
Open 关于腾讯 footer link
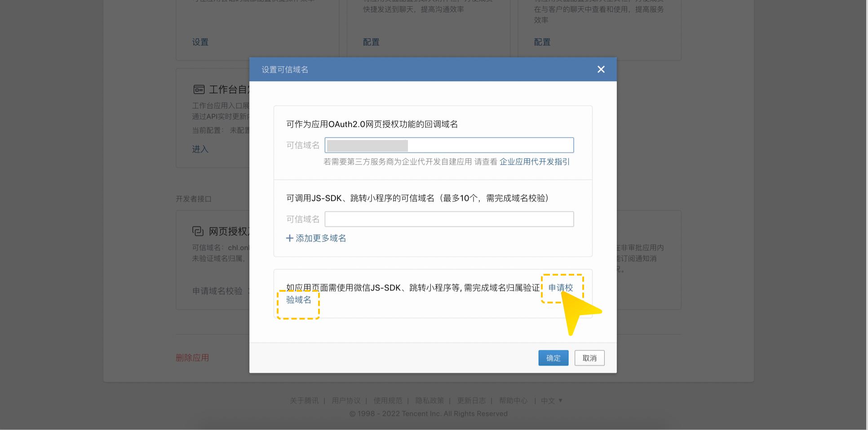(304, 401)
